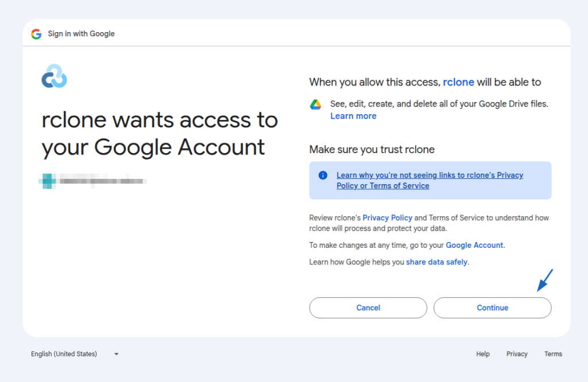Open the 'share data safely' link
Viewport: 588px width, 382px height.
coord(437,262)
